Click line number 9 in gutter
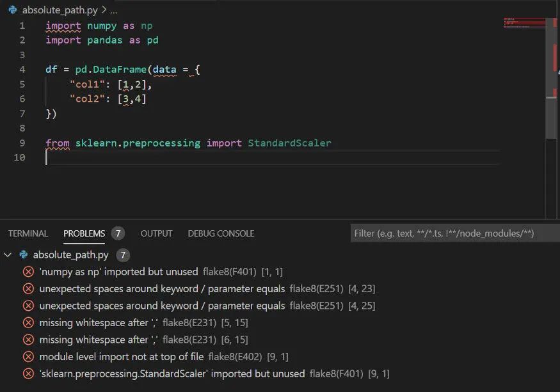560x392 pixels. click(x=22, y=143)
